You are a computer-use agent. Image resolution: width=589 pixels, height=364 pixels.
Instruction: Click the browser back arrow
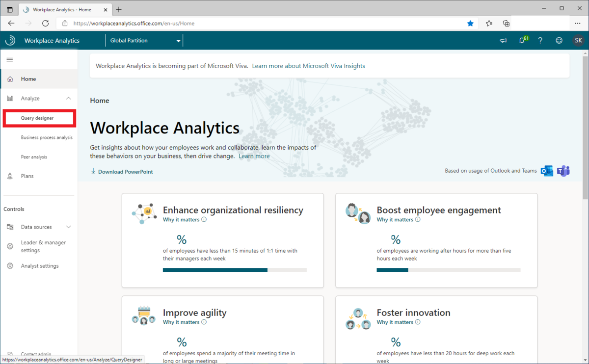11,23
